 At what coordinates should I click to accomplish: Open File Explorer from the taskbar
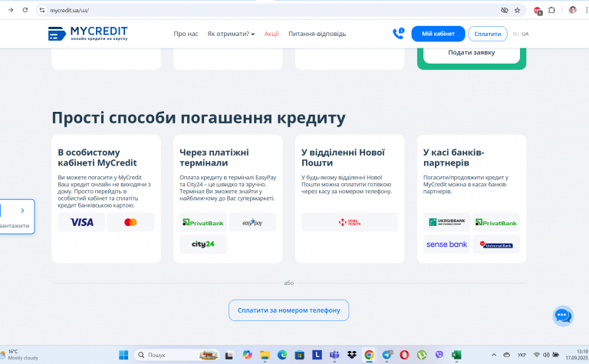[265, 355]
